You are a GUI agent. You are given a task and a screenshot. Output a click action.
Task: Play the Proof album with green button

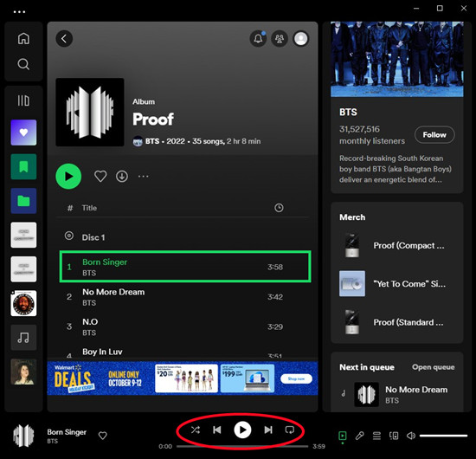click(x=68, y=176)
